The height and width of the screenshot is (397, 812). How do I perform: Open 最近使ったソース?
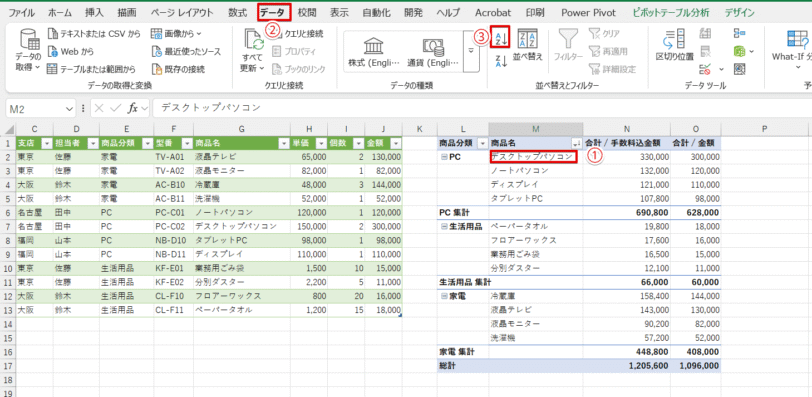click(186, 52)
